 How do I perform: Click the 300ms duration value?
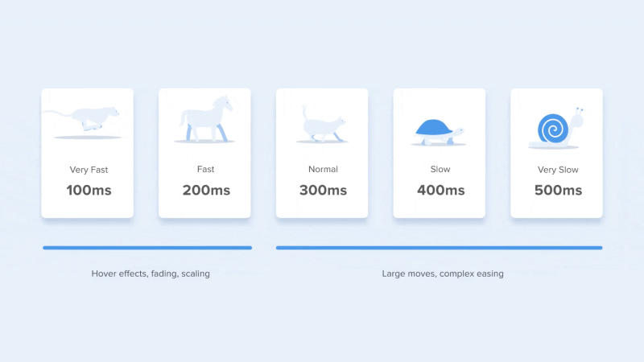tap(324, 191)
